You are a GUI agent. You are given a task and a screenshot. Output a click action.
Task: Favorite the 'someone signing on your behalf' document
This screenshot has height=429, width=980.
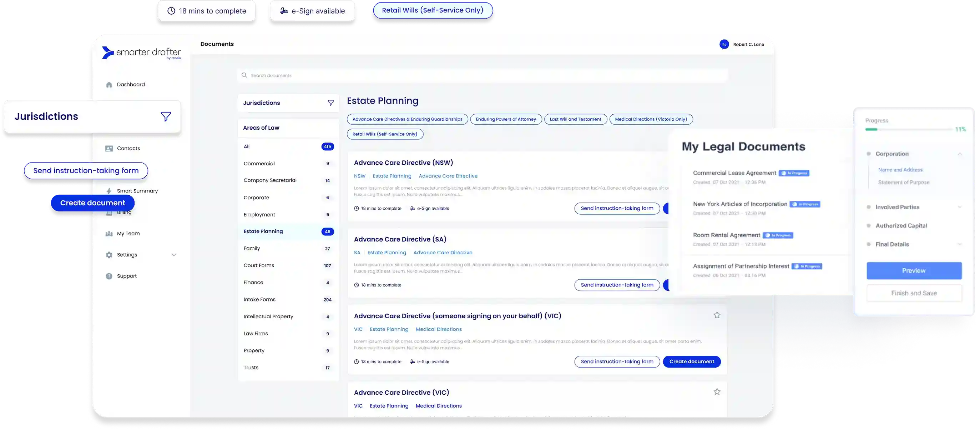[x=717, y=315]
